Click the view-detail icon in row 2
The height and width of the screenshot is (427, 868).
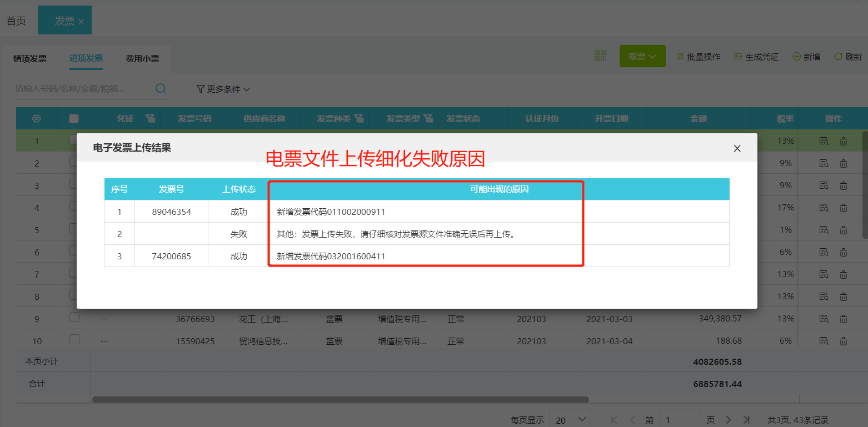824,163
